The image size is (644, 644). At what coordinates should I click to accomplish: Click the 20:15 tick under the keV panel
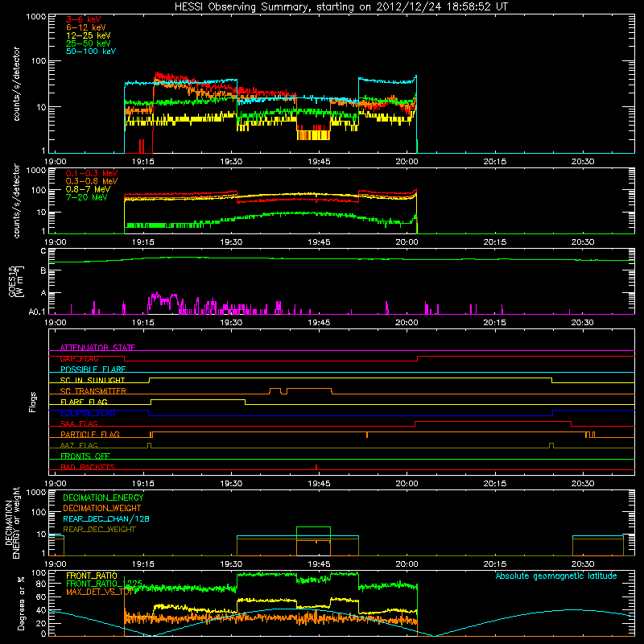point(494,162)
